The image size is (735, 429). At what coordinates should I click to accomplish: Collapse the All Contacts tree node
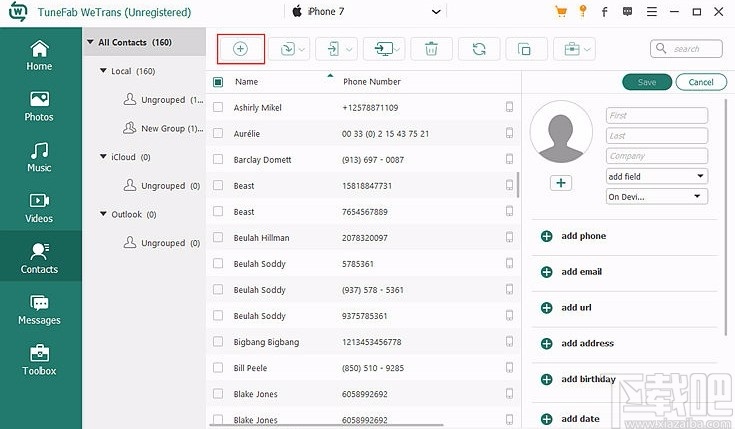[x=90, y=42]
